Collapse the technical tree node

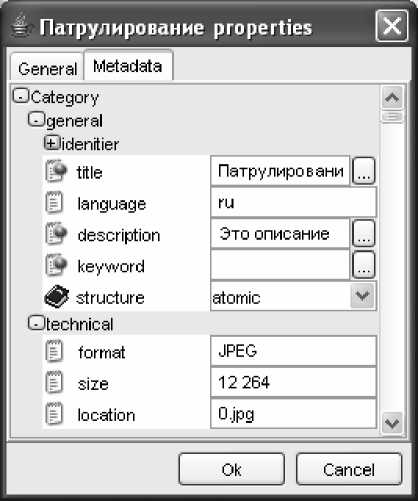[x=36, y=323]
